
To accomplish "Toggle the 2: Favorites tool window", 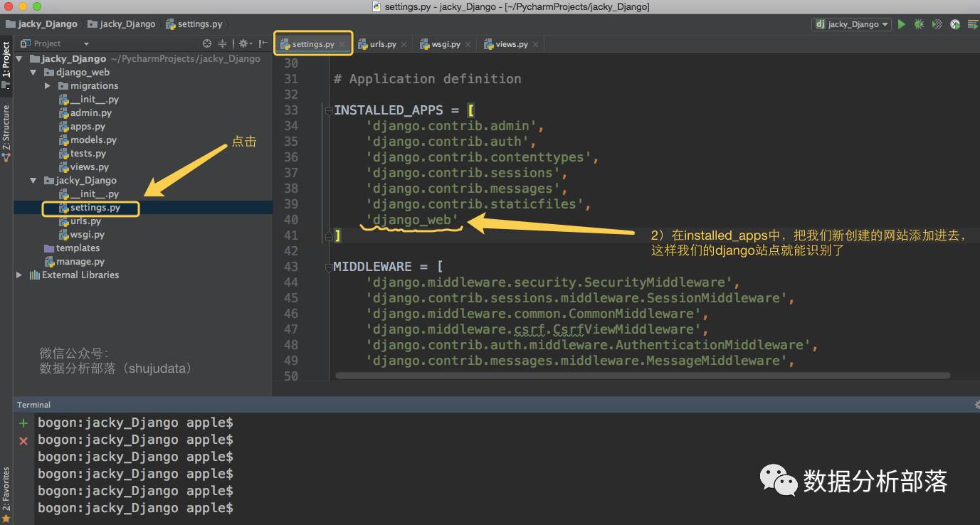I will tap(6, 494).
